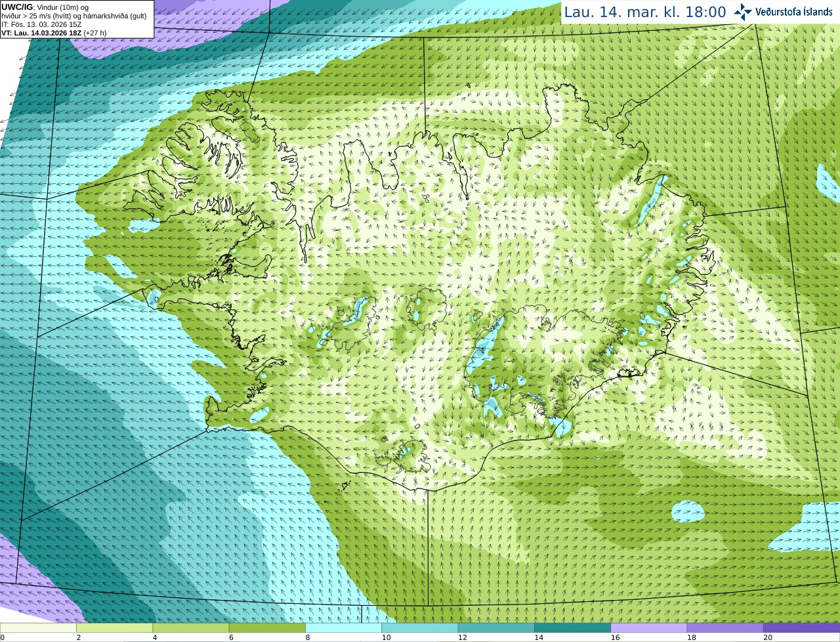Pick the dark violet above-20 scale swatch
This screenshot has height=642, width=840.
pos(801,628)
